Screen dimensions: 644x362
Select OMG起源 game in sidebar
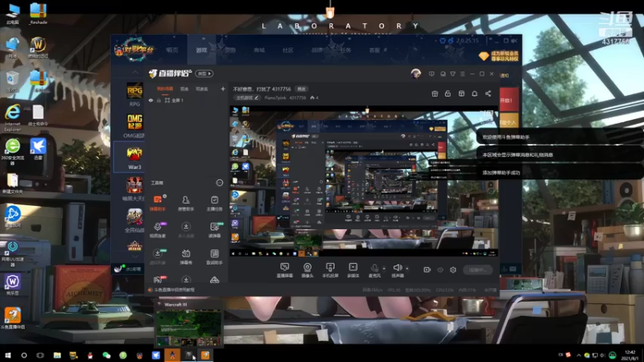click(134, 126)
